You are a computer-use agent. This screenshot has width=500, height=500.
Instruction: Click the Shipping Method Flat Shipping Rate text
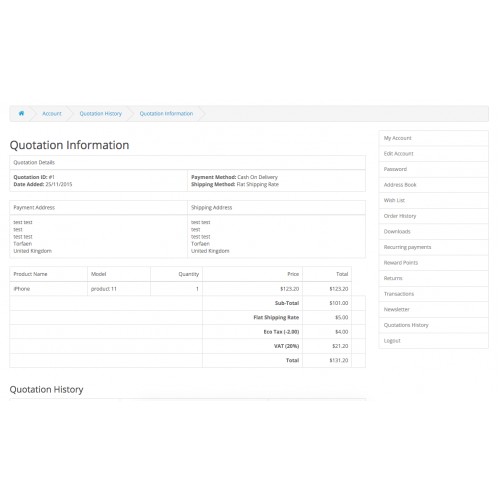[235, 184]
